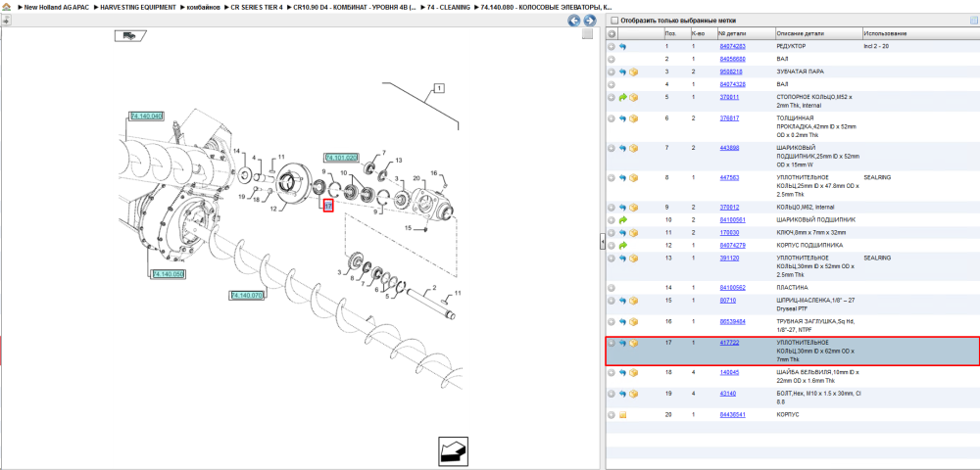Open part number link 86539484
980x470 pixels.
pos(732,321)
